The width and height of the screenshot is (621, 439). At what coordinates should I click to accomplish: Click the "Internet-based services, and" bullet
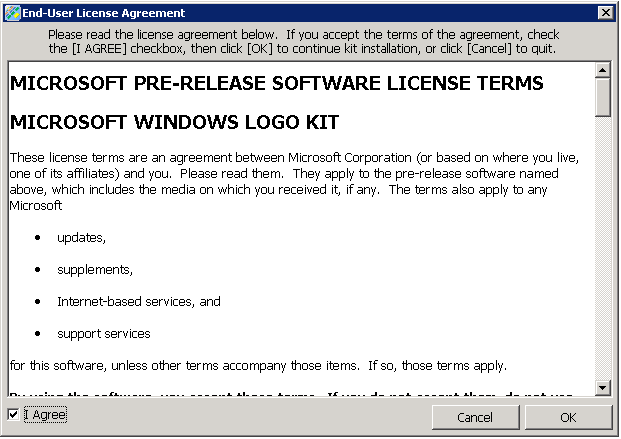139,301
